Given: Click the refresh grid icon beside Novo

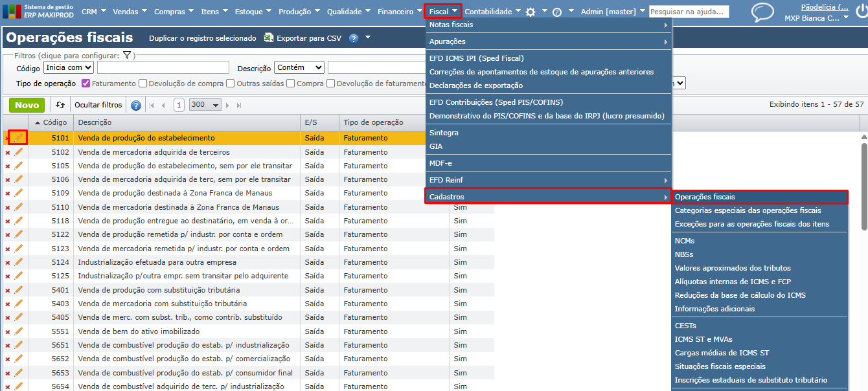Looking at the screenshot, I should point(60,105).
